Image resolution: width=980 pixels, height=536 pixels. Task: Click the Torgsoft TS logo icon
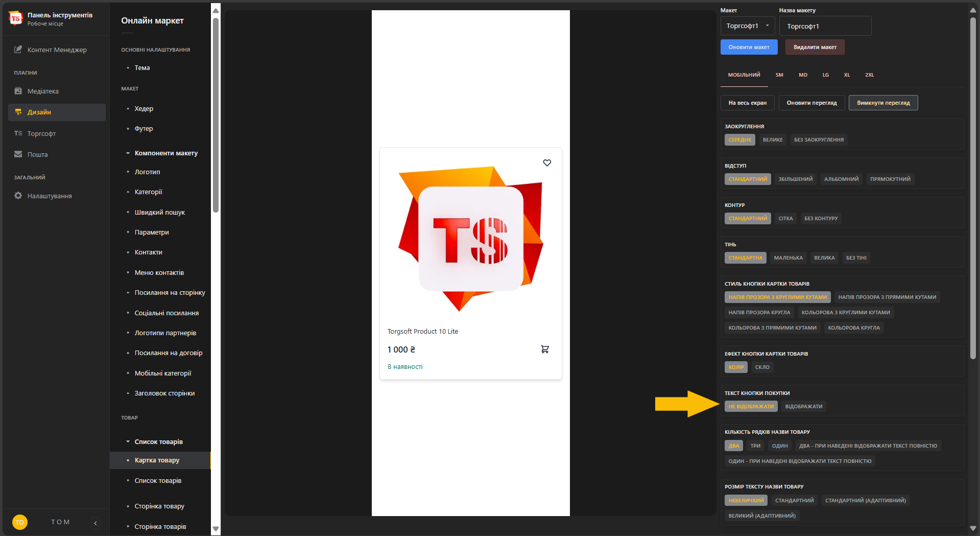click(x=16, y=18)
